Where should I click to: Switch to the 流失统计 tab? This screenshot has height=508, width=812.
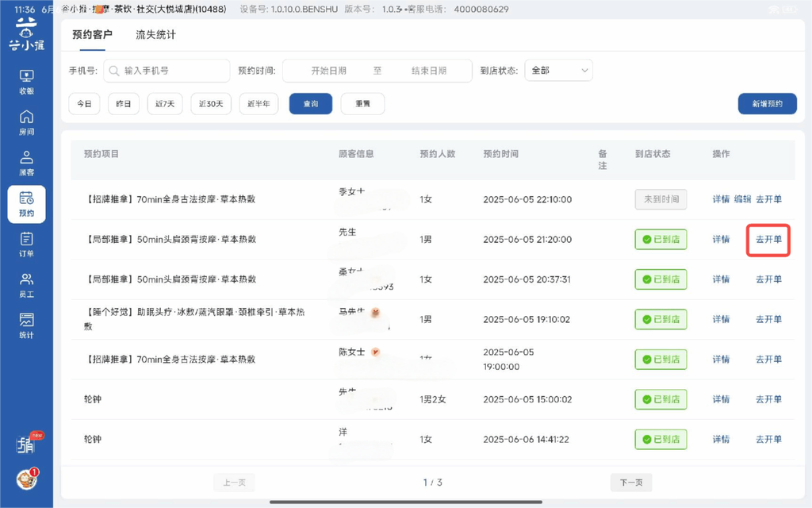click(x=155, y=35)
